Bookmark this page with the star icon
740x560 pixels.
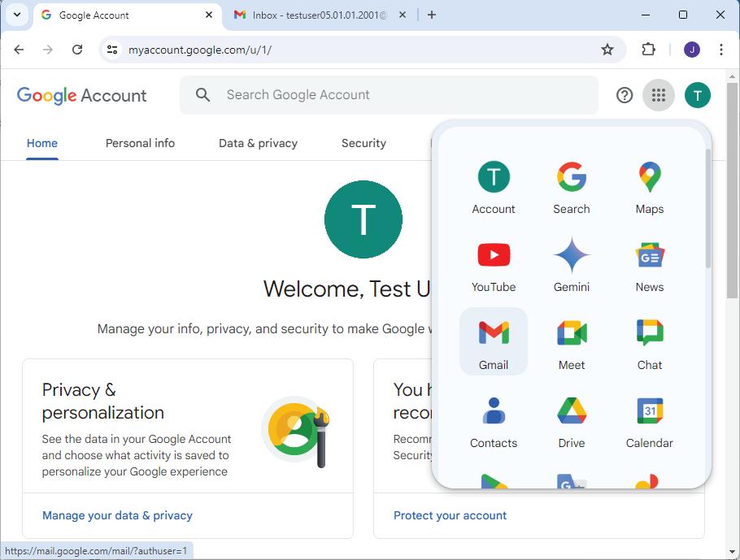pos(607,50)
